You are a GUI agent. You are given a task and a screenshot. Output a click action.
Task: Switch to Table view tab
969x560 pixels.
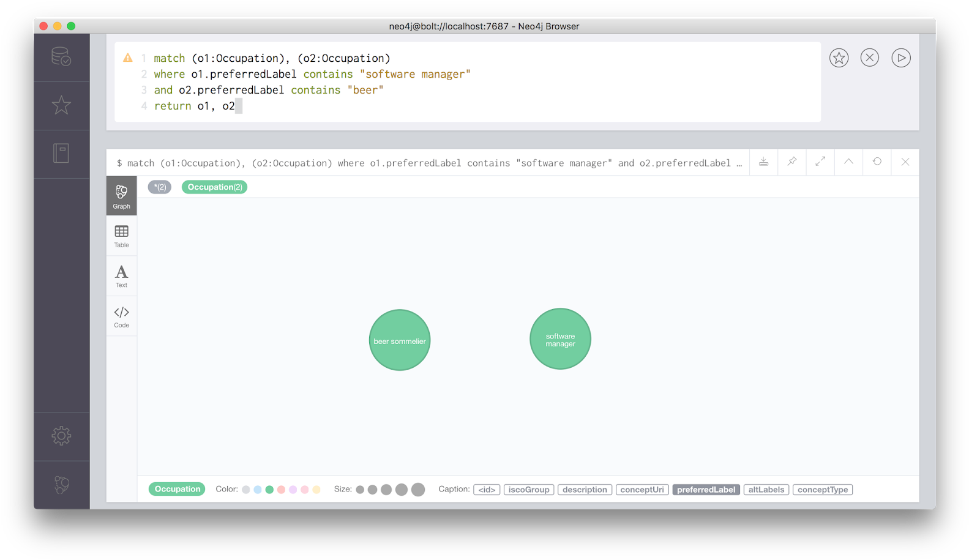(122, 236)
